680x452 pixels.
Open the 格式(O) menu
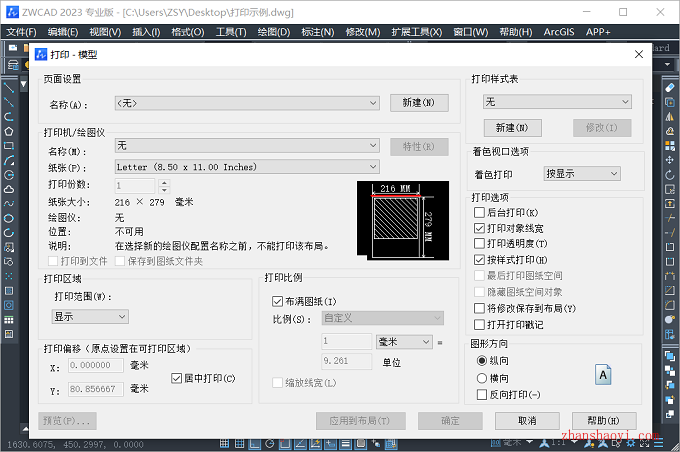coord(187,32)
